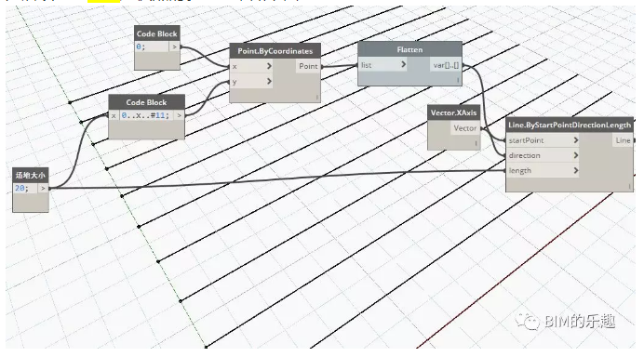Click the 场地大小 node title
Viewport: 644px width, 357px height.
[x=31, y=175]
